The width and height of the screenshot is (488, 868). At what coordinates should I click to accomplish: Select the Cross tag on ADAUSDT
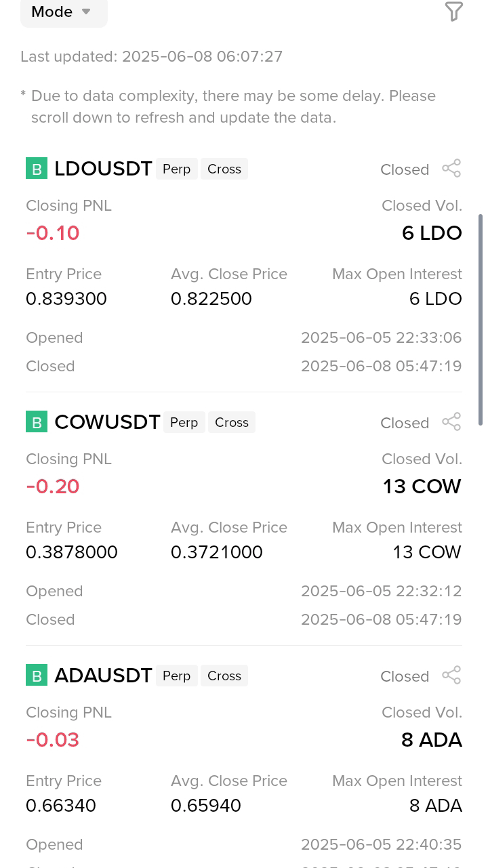pyautogui.click(x=224, y=676)
